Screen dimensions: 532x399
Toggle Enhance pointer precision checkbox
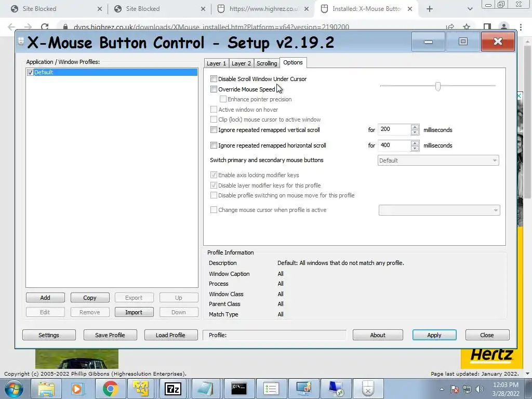(x=223, y=99)
